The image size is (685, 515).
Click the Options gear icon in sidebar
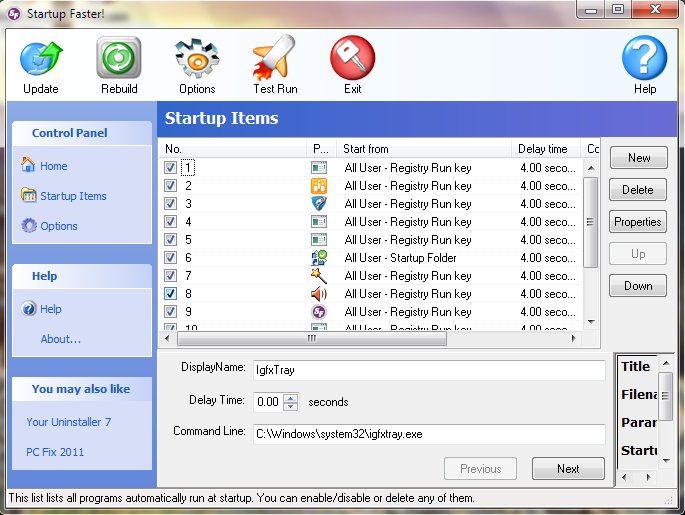pyautogui.click(x=29, y=225)
